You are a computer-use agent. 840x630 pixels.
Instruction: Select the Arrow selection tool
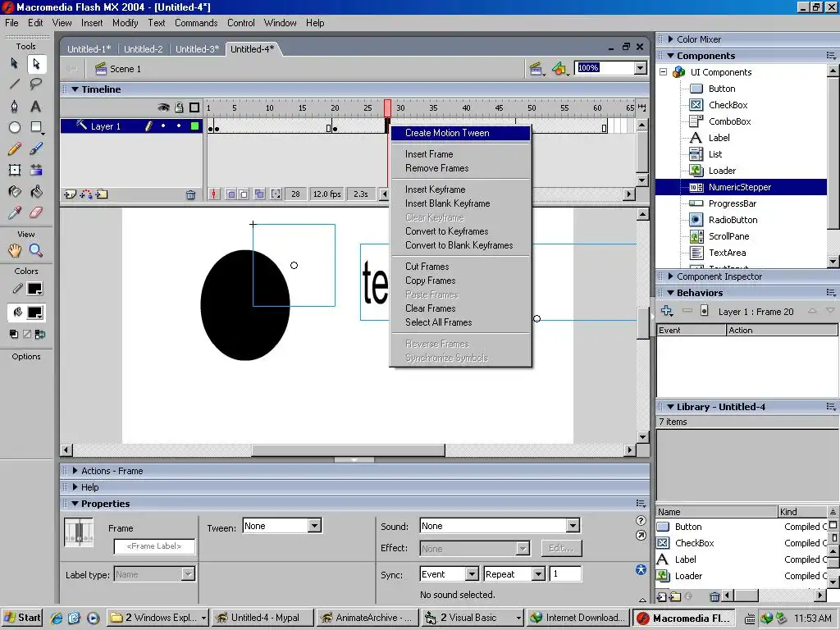[x=15, y=64]
